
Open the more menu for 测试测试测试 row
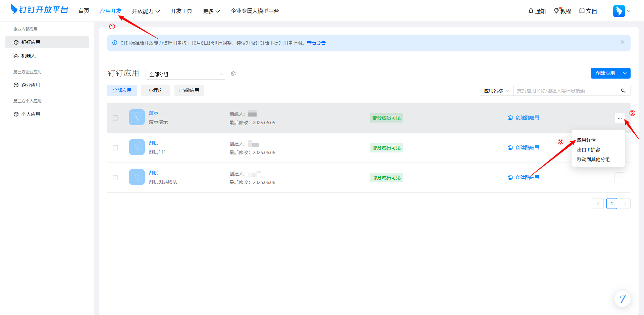pos(620,178)
